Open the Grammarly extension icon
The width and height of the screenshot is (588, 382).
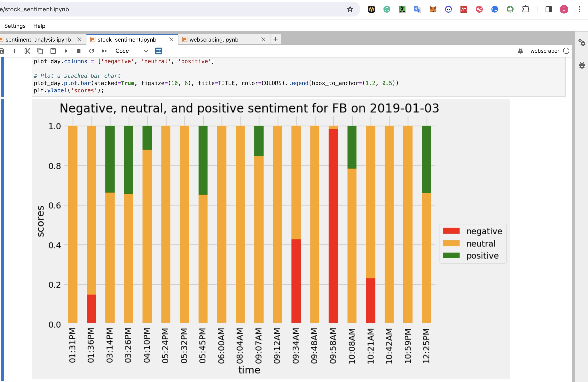tap(387, 9)
